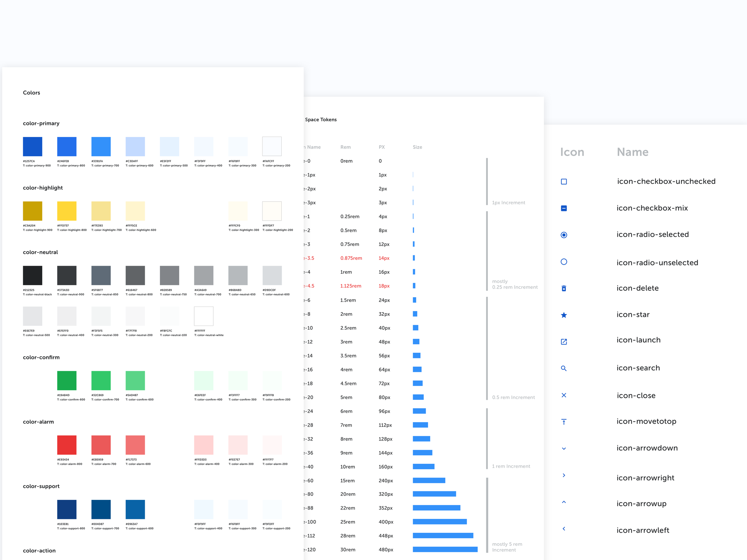Viewport: 747px width, 560px height.
Task: Click the icon-radio-unselected symbol
Action: click(564, 261)
